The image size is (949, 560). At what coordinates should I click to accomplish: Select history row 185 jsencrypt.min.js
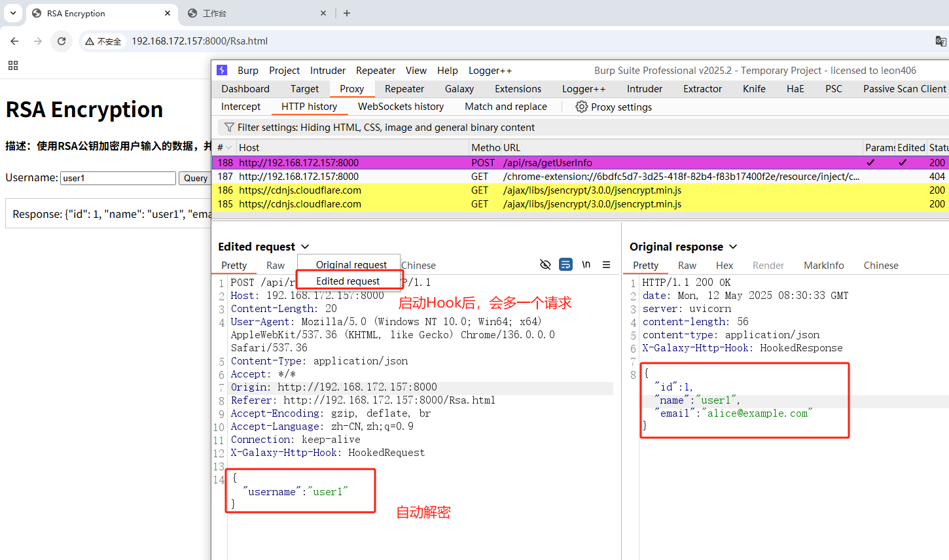[x=581, y=203]
